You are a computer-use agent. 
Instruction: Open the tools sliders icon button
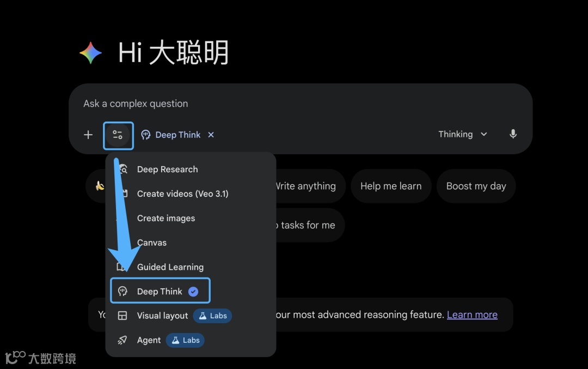(x=118, y=135)
